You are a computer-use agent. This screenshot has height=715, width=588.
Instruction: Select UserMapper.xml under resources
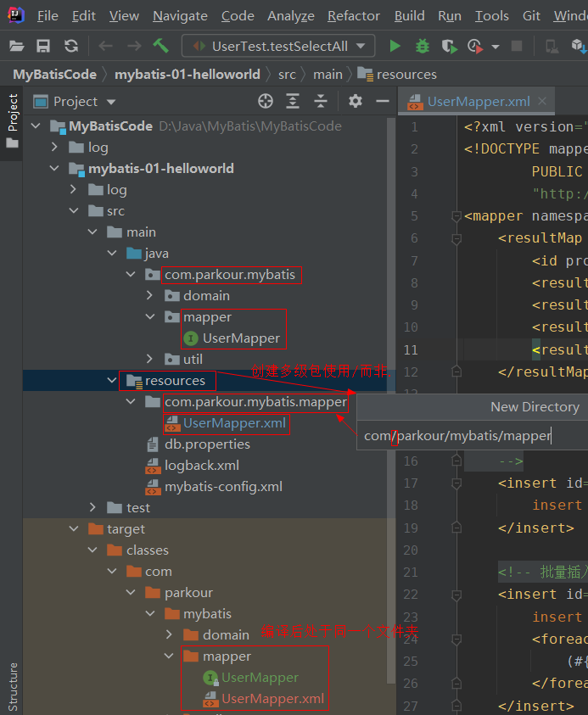pos(234,422)
